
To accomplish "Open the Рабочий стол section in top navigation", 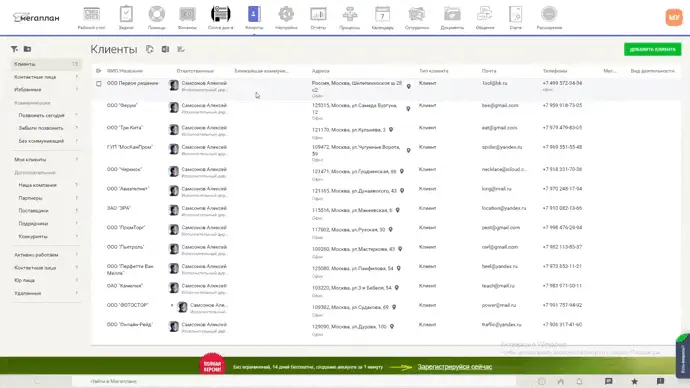I will [92, 18].
